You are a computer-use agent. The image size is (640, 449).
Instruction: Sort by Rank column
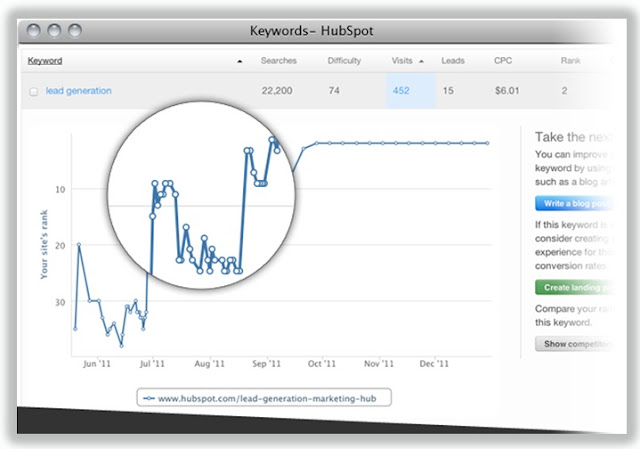pos(570,61)
